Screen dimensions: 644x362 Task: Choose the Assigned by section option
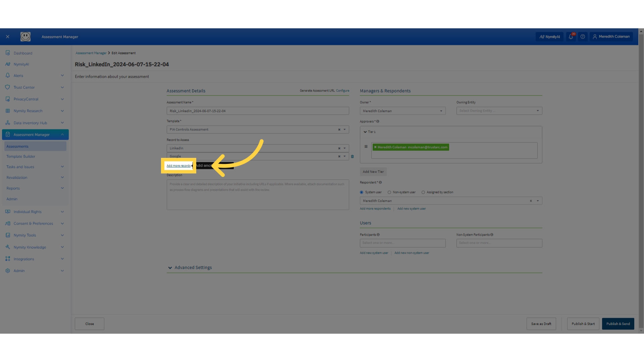pyautogui.click(x=423, y=192)
